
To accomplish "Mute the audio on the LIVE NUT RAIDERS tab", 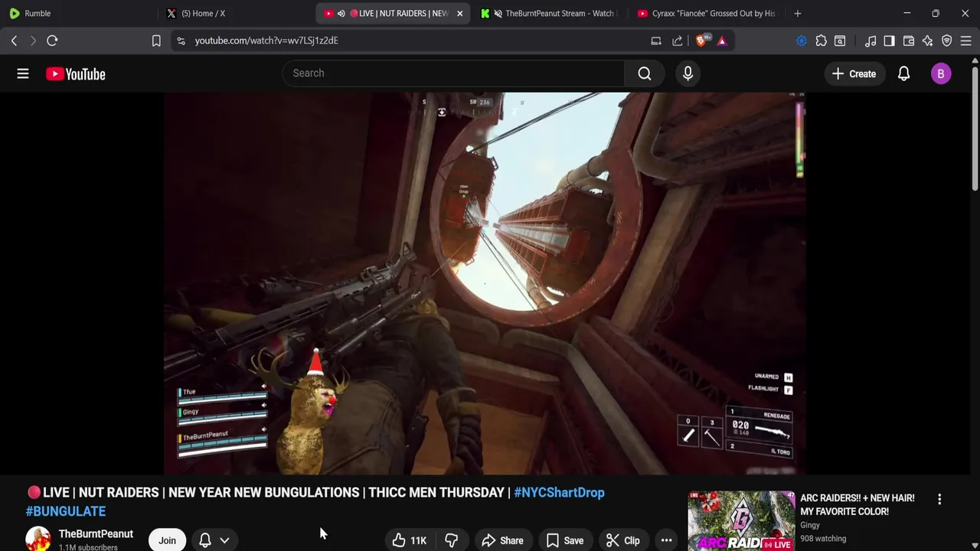I will 341,13.
